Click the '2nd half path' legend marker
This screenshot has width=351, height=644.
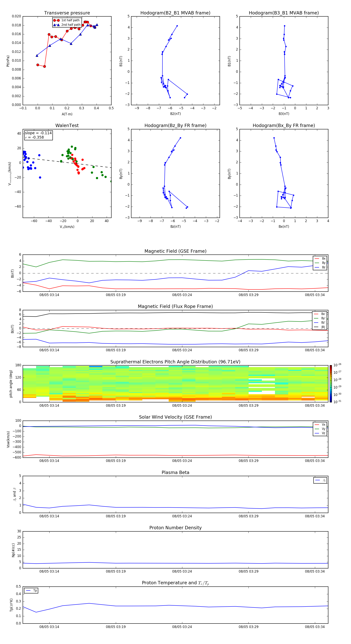[57, 25]
